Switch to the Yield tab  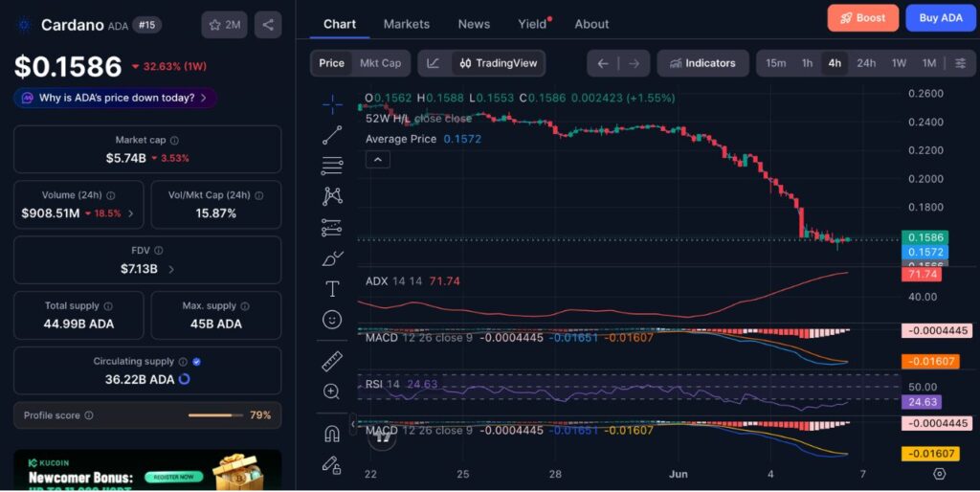[532, 24]
